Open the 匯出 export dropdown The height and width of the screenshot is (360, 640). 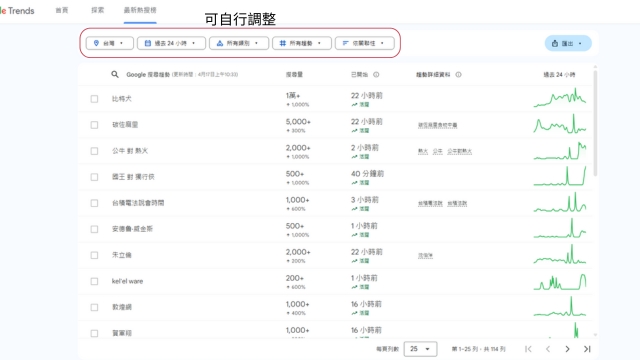click(x=568, y=43)
